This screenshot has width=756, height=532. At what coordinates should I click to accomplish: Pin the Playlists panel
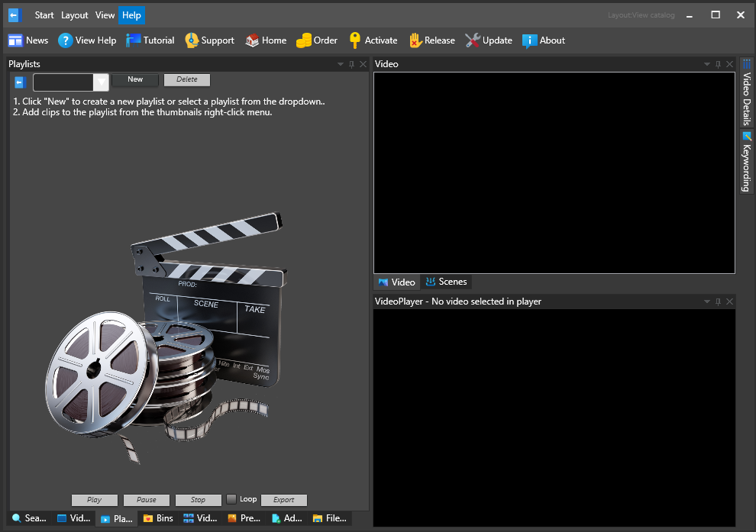351,64
